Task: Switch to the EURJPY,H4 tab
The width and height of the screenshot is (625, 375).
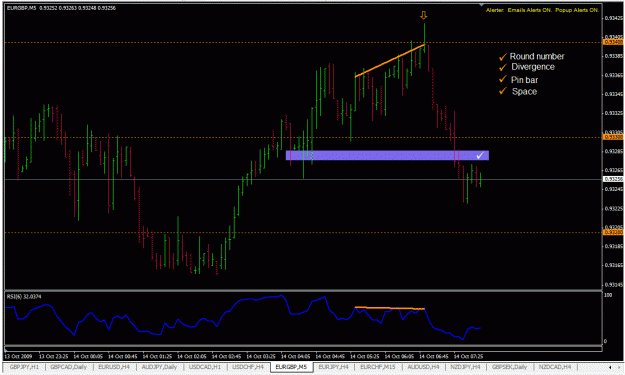Action: (x=333, y=367)
